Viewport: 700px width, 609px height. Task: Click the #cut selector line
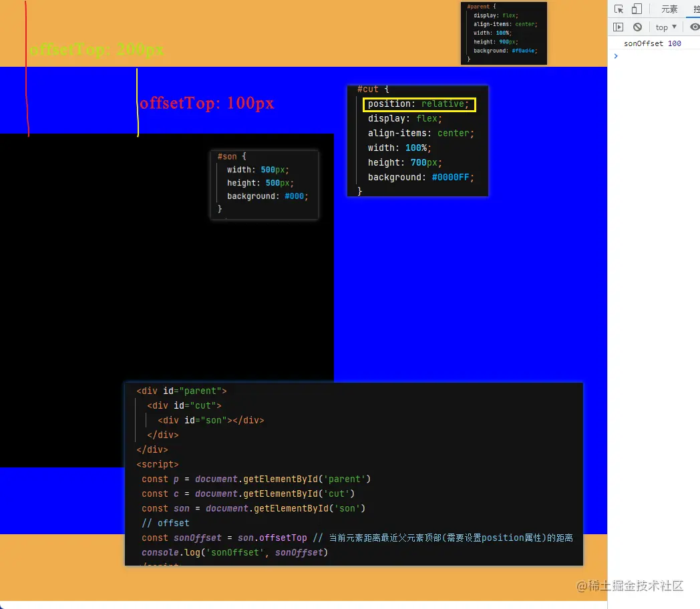coord(373,89)
